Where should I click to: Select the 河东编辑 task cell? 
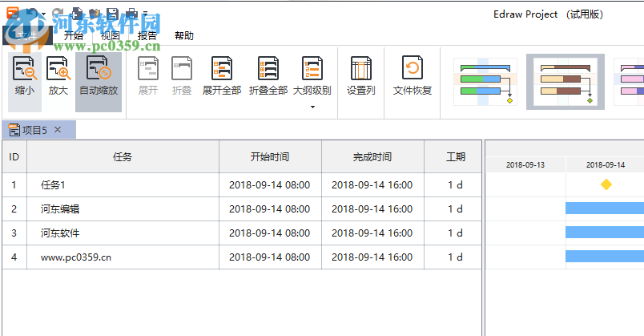pos(123,209)
